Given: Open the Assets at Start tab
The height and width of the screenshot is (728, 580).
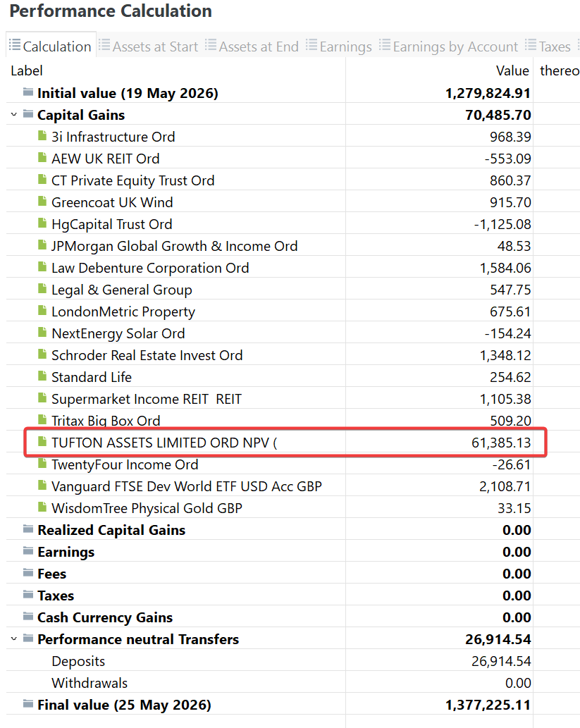Looking at the screenshot, I should (148, 47).
